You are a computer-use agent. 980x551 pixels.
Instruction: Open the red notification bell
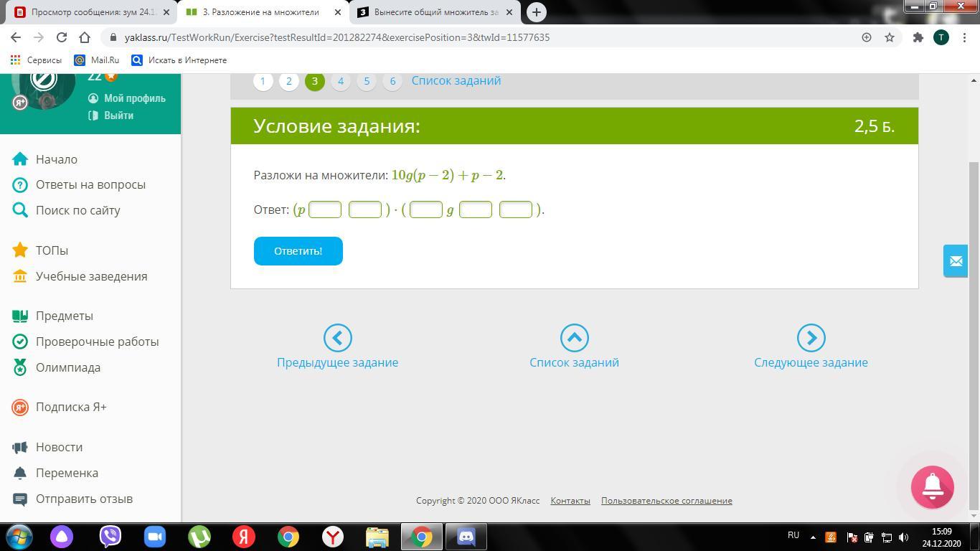pos(933,487)
